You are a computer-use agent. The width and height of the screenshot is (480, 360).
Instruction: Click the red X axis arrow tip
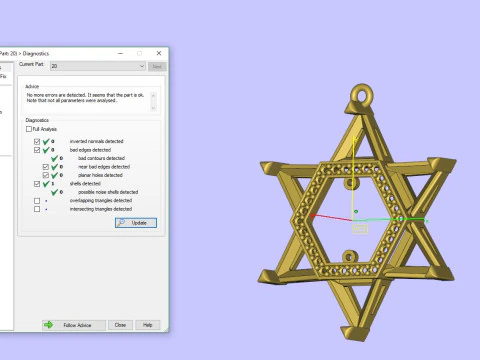(312, 216)
